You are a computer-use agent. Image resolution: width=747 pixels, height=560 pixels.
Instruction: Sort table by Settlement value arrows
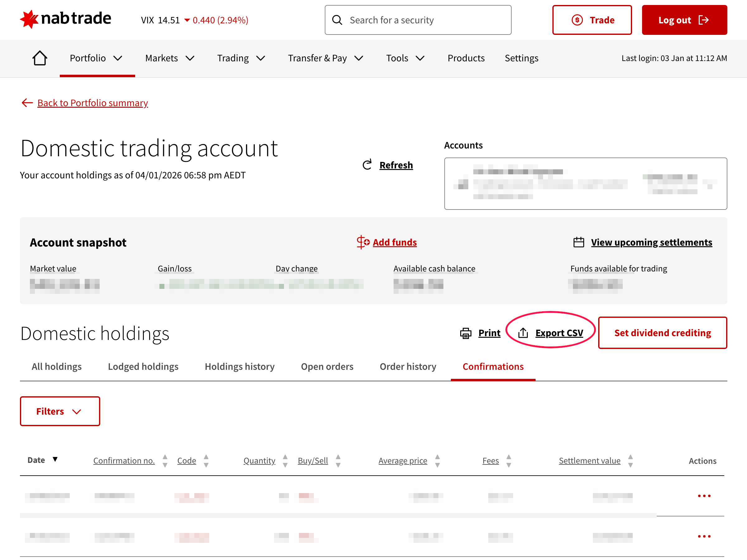pyautogui.click(x=630, y=461)
